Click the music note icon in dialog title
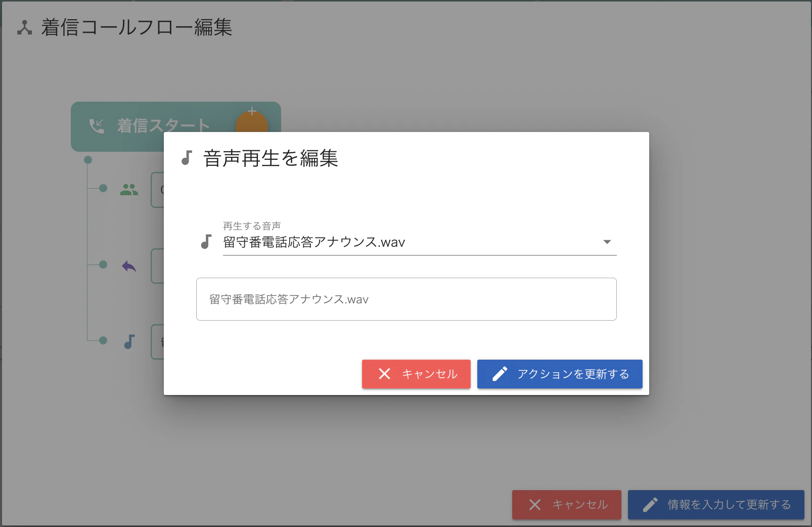This screenshot has height=527, width=812. (187, 158)
